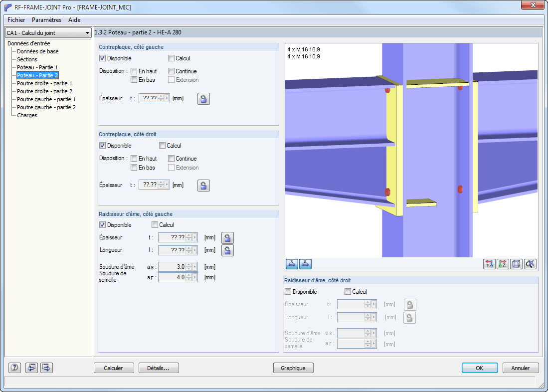Check Calcul for right web stiffener

(348, 292)
